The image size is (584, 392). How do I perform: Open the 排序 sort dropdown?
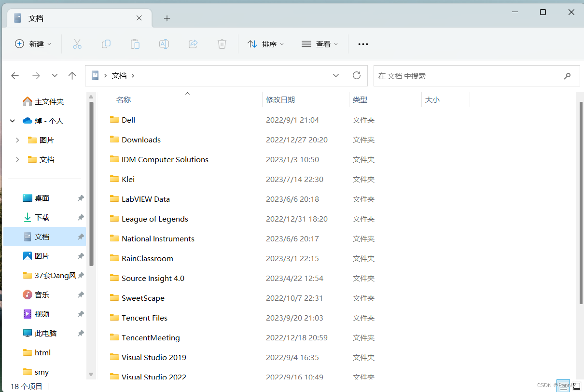(265, 44)
